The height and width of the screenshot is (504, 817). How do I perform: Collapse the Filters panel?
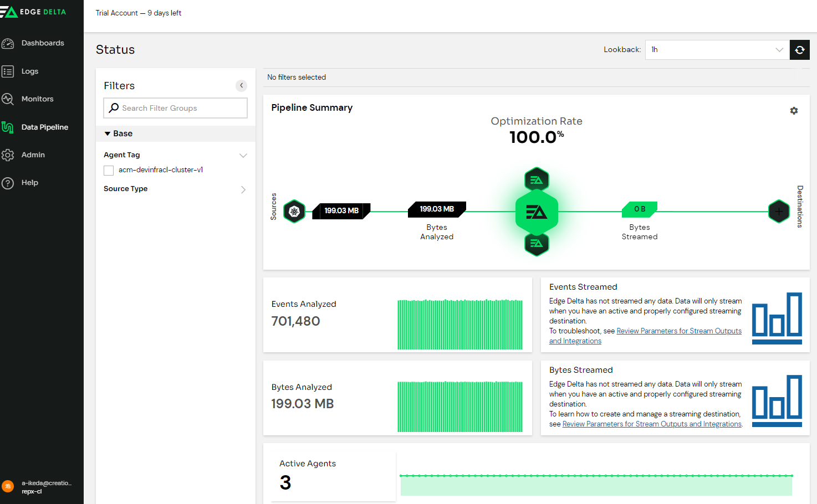pyautogui.click(x=241, y=85)
